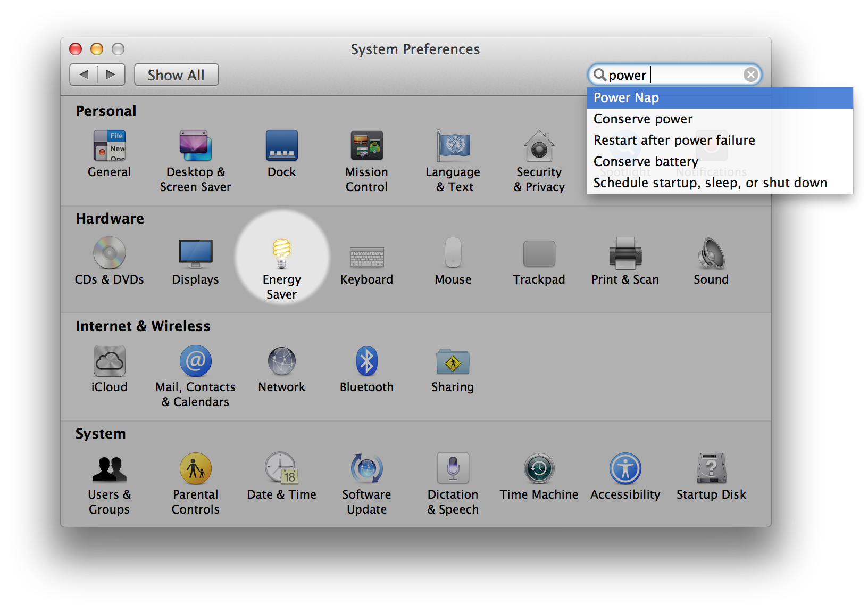Click inside the search field containing 'power'
Screen dimensions: 868x611
pos(675,75)
